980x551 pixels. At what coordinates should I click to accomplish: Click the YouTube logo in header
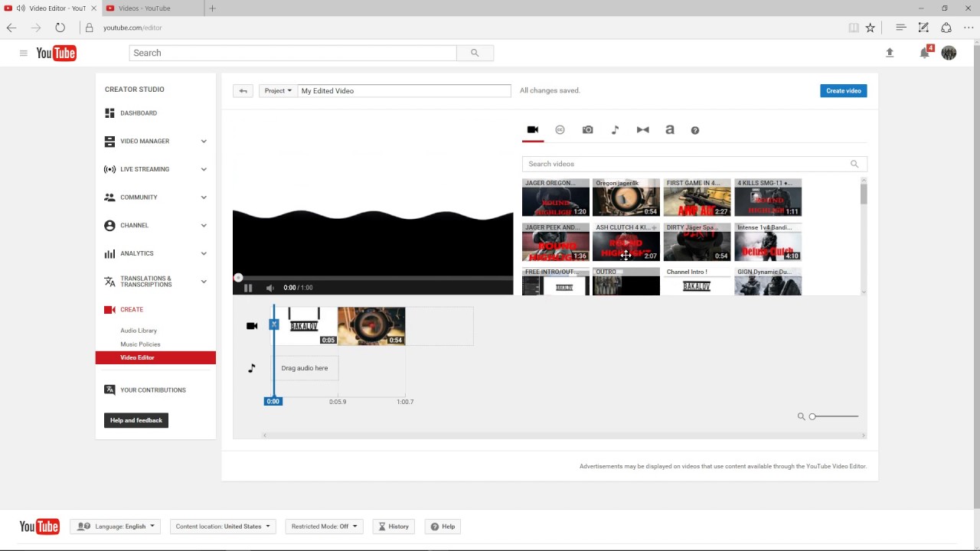click(57, 53)
